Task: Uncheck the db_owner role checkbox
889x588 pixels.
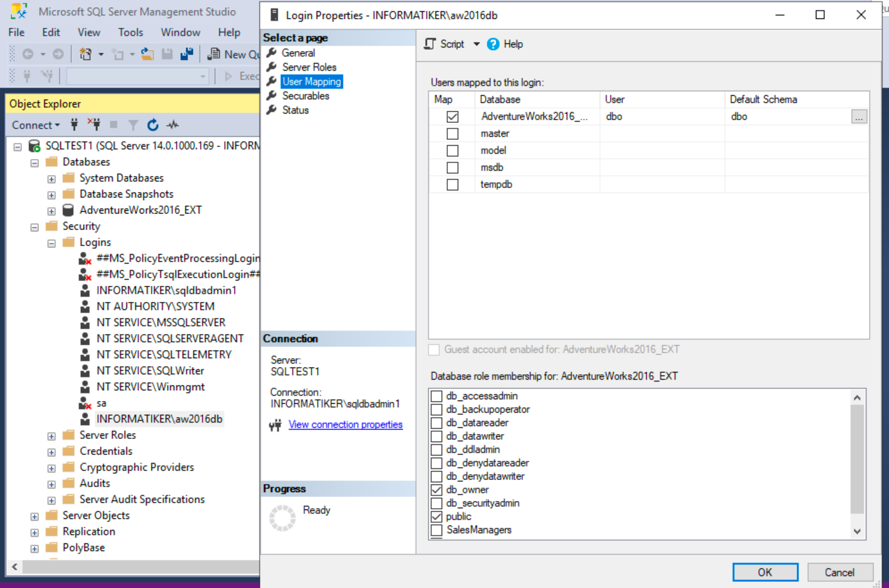Action: [x=436, y=490]
